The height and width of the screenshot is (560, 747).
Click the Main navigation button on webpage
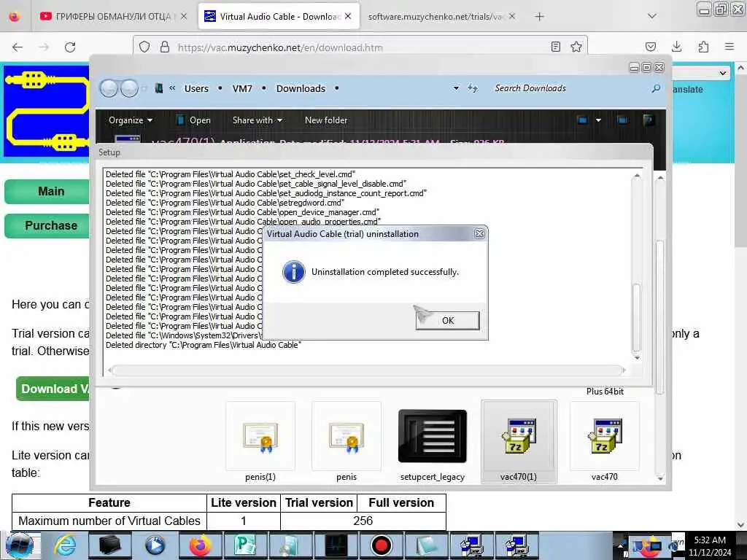pos(47,192)
